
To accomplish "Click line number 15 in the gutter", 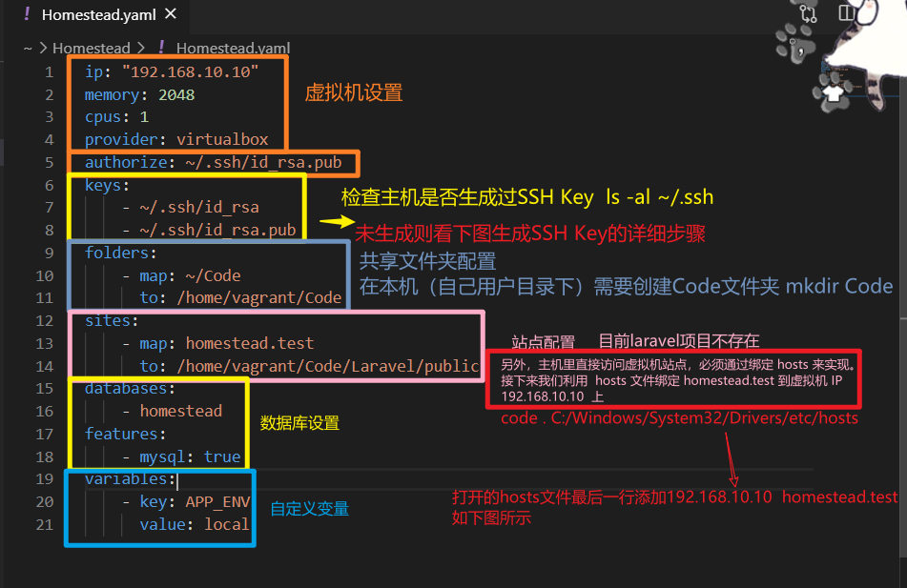I will (45, 389).
